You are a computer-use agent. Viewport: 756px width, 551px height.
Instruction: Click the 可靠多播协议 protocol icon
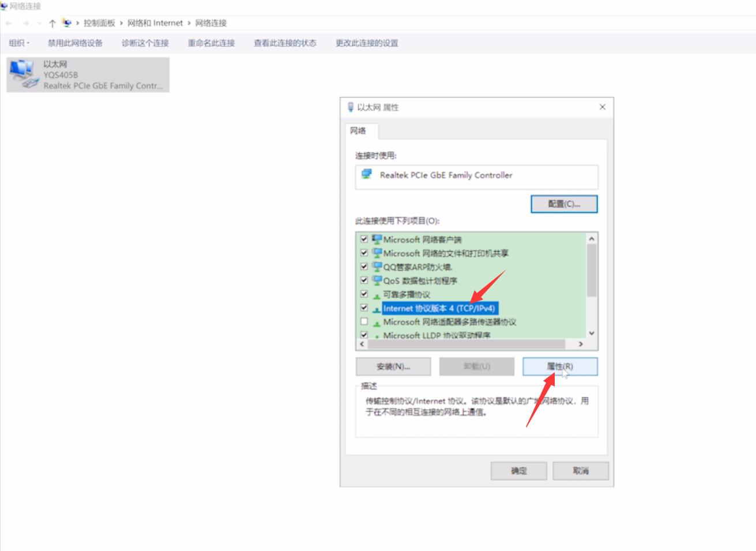tap(377, 295)
